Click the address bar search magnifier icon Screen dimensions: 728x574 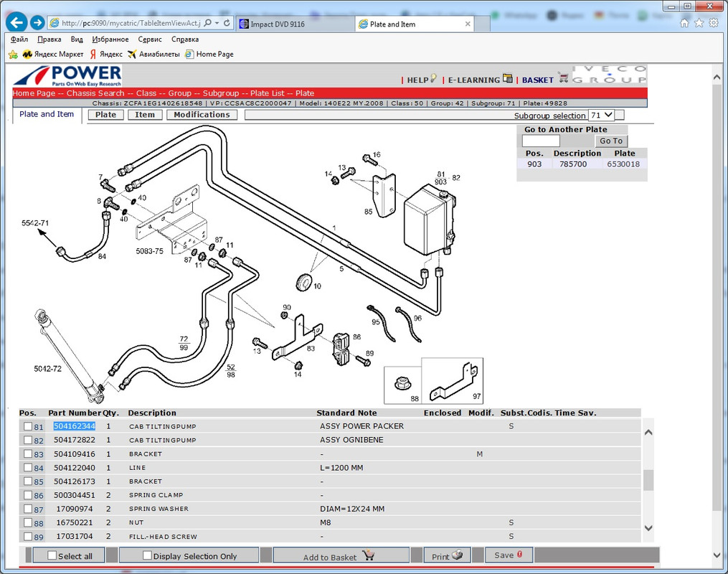coord(207,23)
